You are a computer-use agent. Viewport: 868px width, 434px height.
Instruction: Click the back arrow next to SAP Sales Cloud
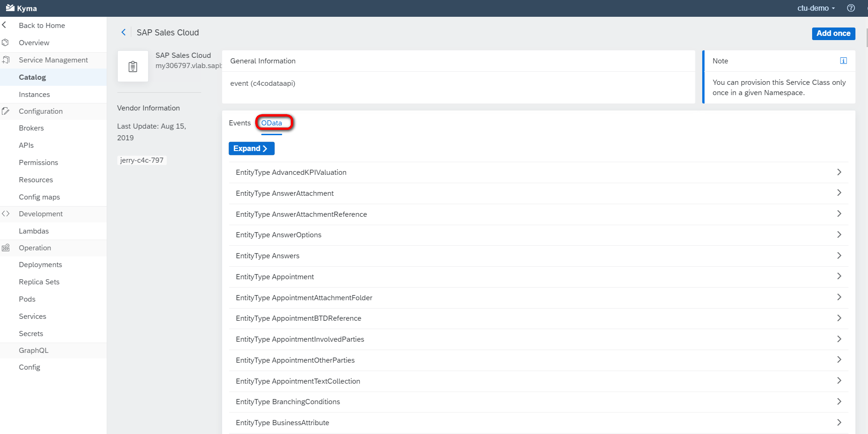click(x=123, y=32)
